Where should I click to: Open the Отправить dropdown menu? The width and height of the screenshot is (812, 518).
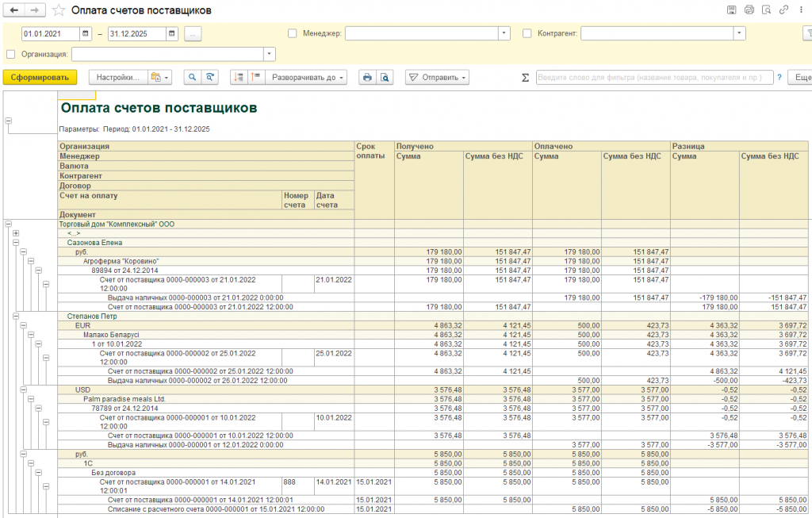click(x=437, y=77)
